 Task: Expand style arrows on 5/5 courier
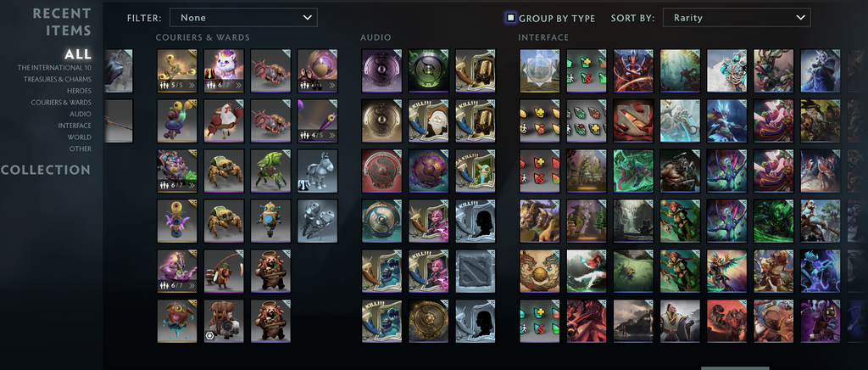192,86
